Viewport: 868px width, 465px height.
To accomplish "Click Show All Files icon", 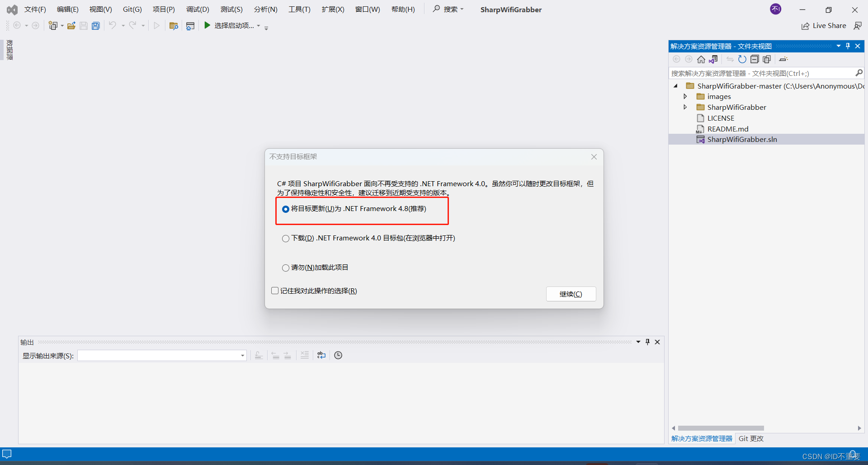I will [x=767, y=59].
